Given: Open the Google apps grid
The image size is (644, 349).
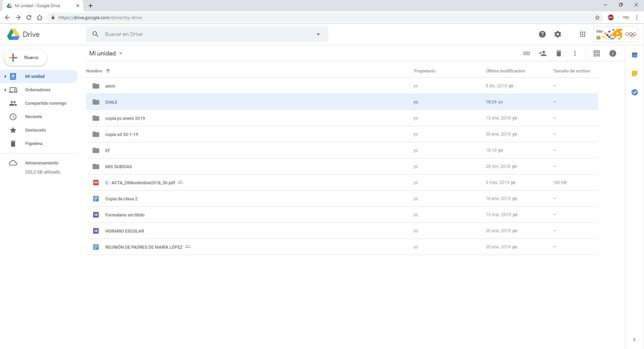Looking at the screenshot, I should click(582, 34).
